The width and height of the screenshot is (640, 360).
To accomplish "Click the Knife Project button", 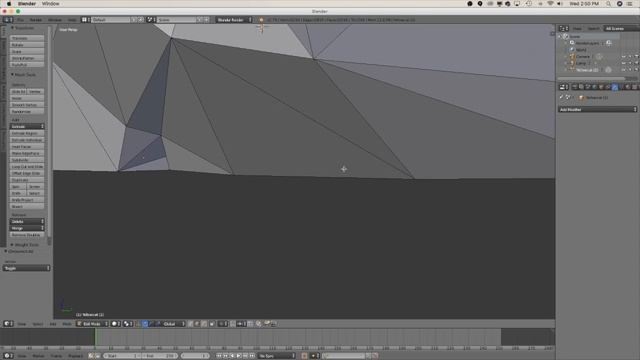I will pyautogui.click(x=27, y=200).
